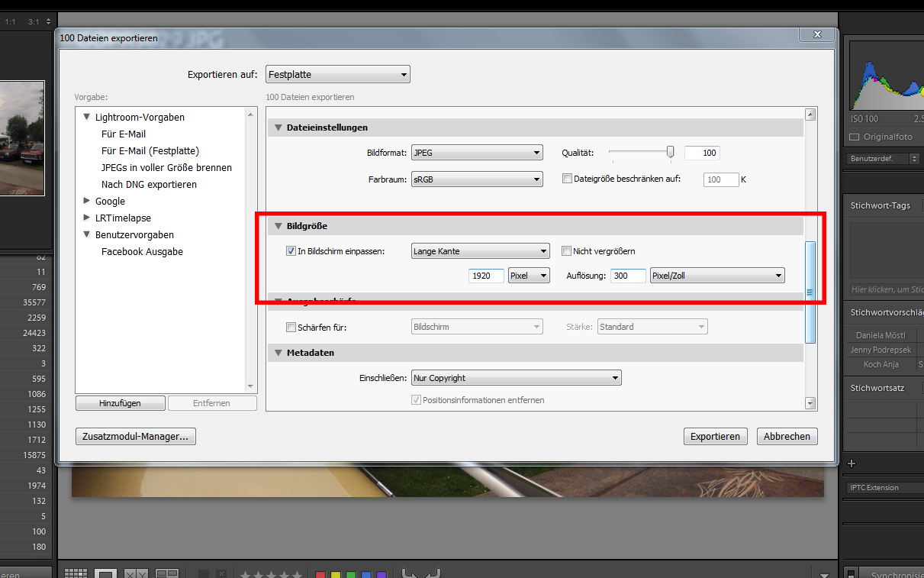Click the Entfernen button
This screenshot has width=924, height=578.
(212, 403)
